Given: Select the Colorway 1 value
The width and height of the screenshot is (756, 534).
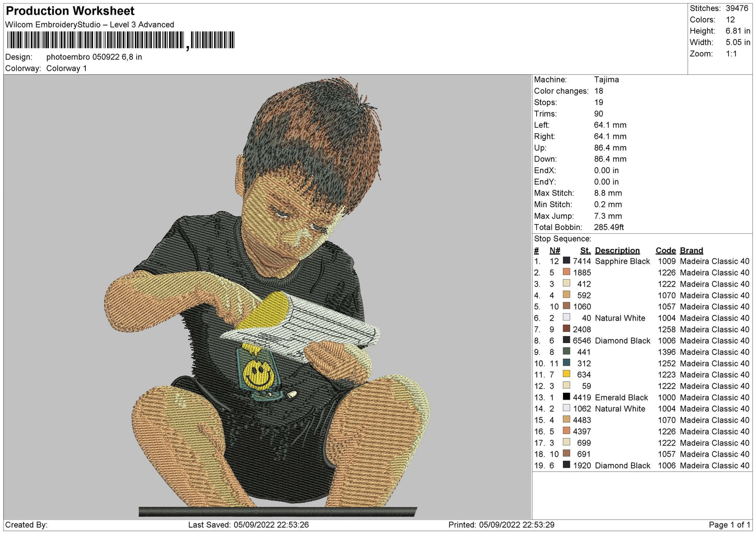Looking at the screenshot, I should [66, 69].
